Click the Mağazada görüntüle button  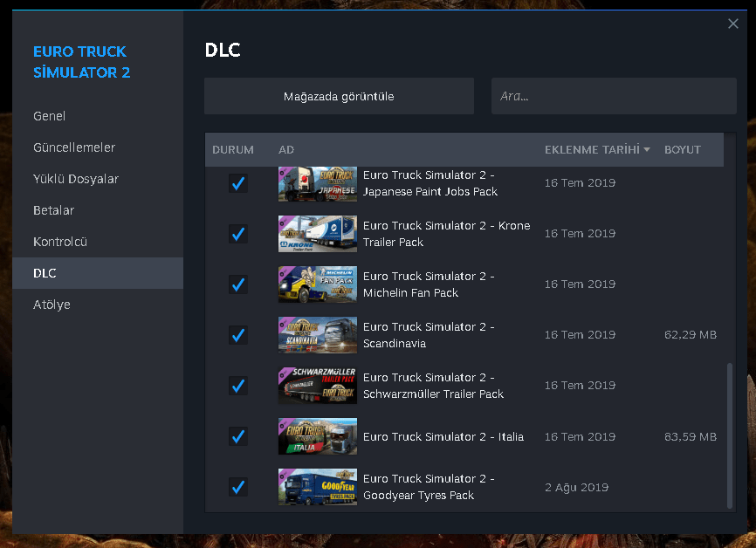[x=339, y=96]
